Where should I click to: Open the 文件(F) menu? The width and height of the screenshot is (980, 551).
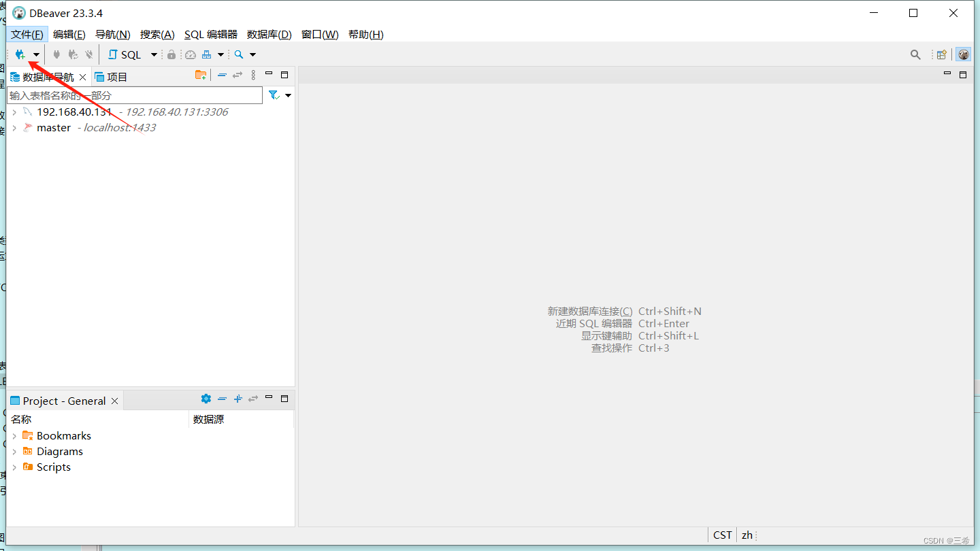click(x=27, y=34)
